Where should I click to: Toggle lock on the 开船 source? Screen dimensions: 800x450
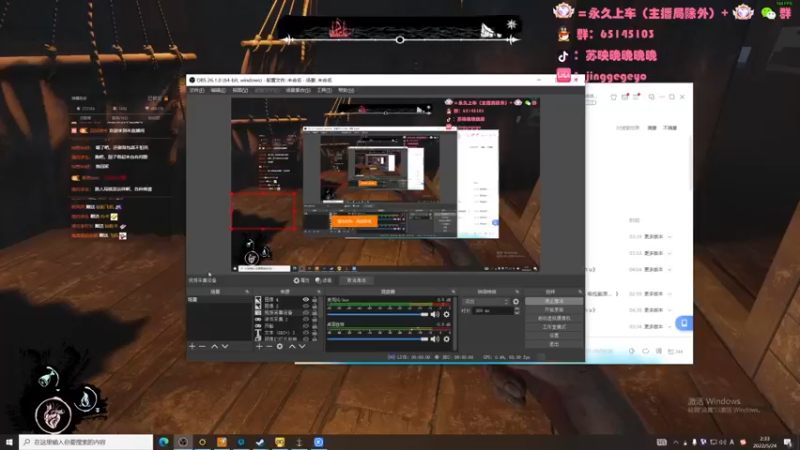tap(314, 326)
